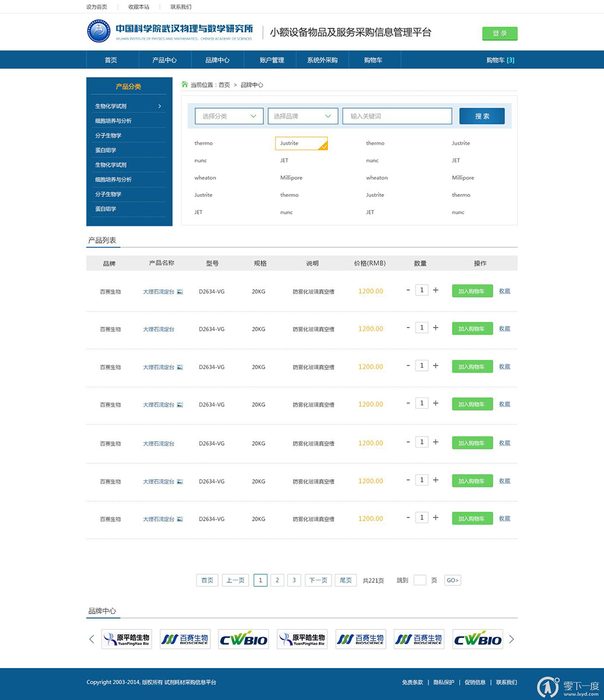Go to pagination 首页 button
Screen dimensions: 604x700
[x=207, y=580]
